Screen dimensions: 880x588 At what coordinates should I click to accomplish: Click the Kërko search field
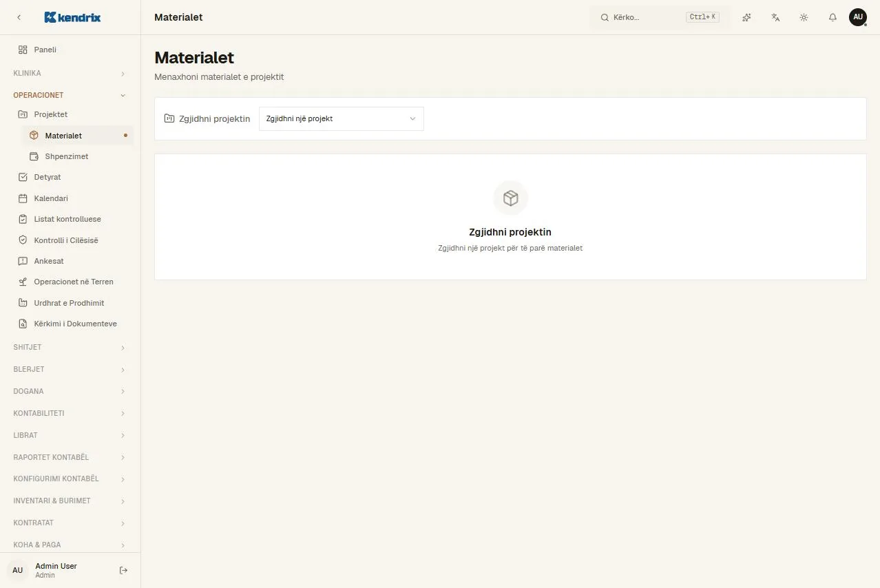coord(660,17)
